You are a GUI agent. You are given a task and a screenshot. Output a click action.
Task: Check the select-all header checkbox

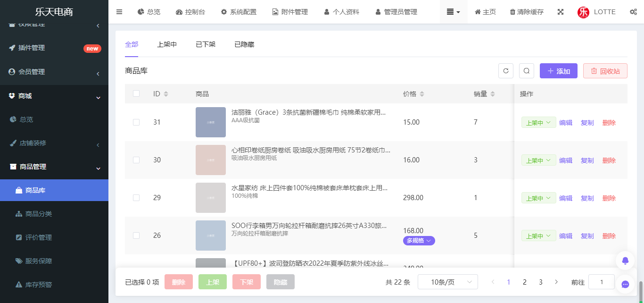coord(136,93)
